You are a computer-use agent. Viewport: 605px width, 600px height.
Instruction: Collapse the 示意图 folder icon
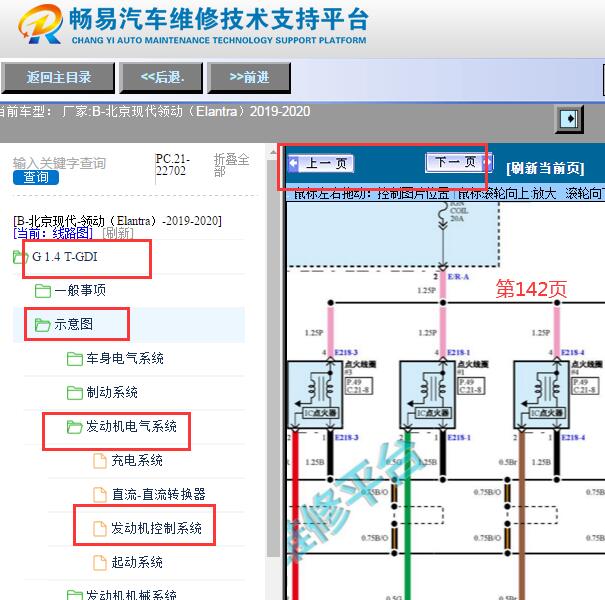(x=42, y=325)
